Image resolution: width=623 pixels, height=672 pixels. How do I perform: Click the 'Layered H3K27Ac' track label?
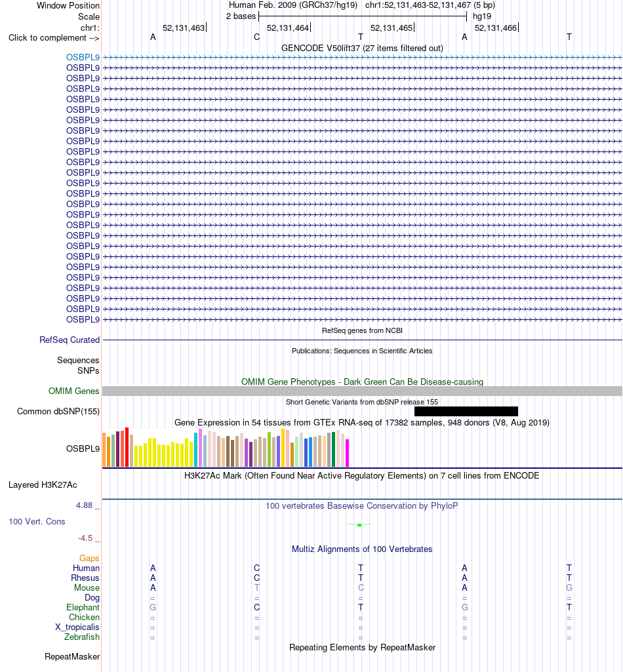click(43, 485)
